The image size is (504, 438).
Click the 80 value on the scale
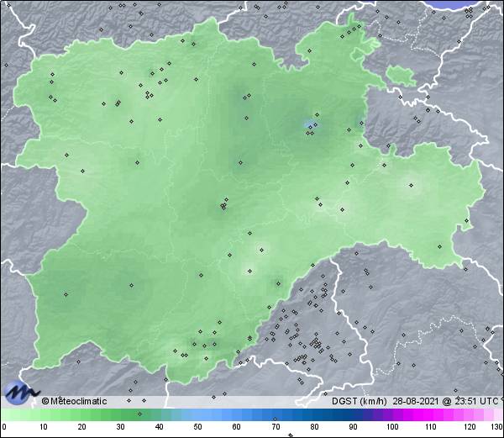click(314, 427)
